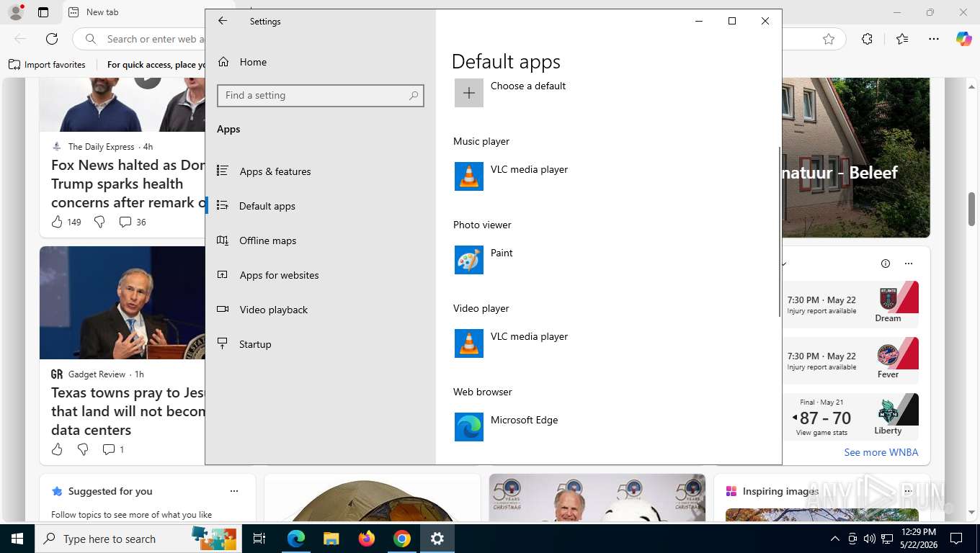Open Offline maps settings
This screenshot has width=980, height=553.
(268, 240)
